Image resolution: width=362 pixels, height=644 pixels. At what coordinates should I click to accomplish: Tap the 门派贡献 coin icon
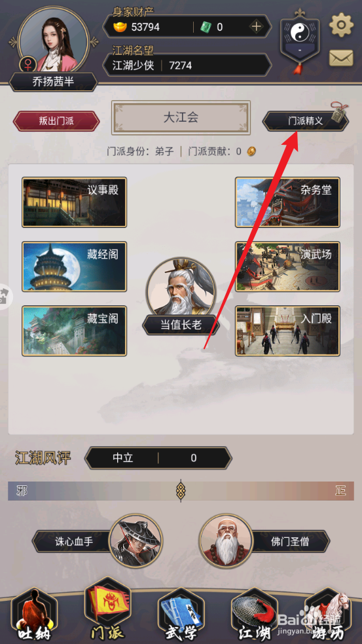[x=251, y=151]
